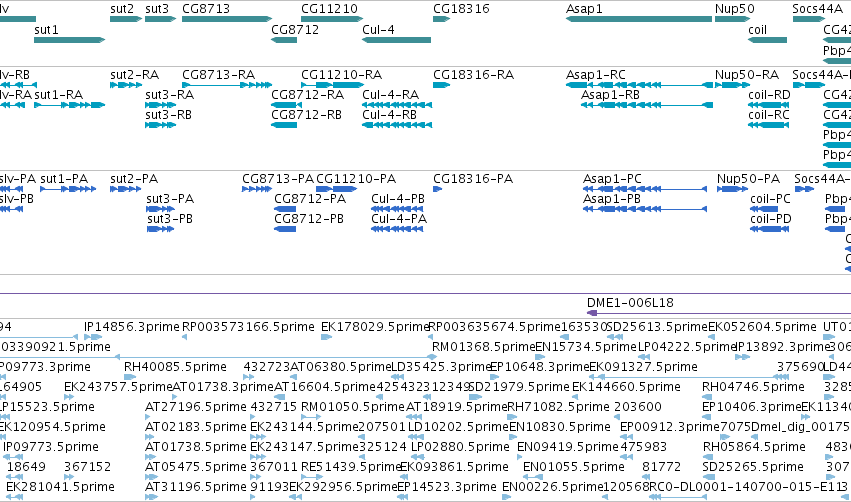Click the LP02880.5prime EST label
This screenshot has height=502, width=851.
pos(460,447)
